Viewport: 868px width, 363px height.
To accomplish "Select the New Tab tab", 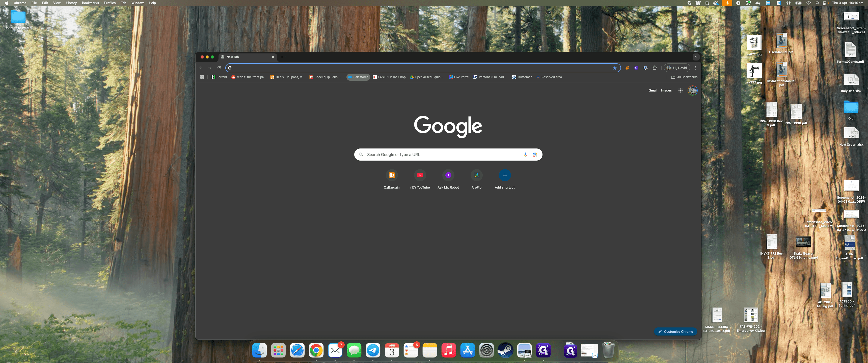I will 248,57.
